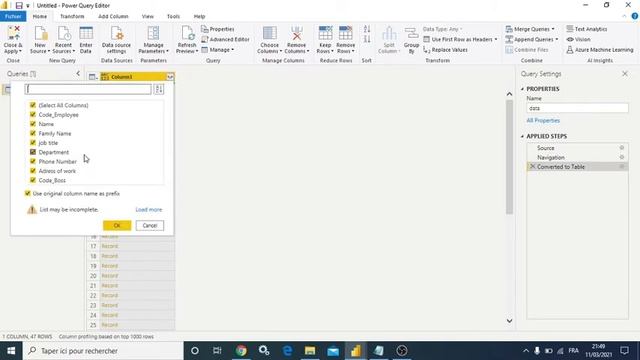640x360 pixels.
Task: Toggle the Select All Columns checkbox
Action: 33,105
